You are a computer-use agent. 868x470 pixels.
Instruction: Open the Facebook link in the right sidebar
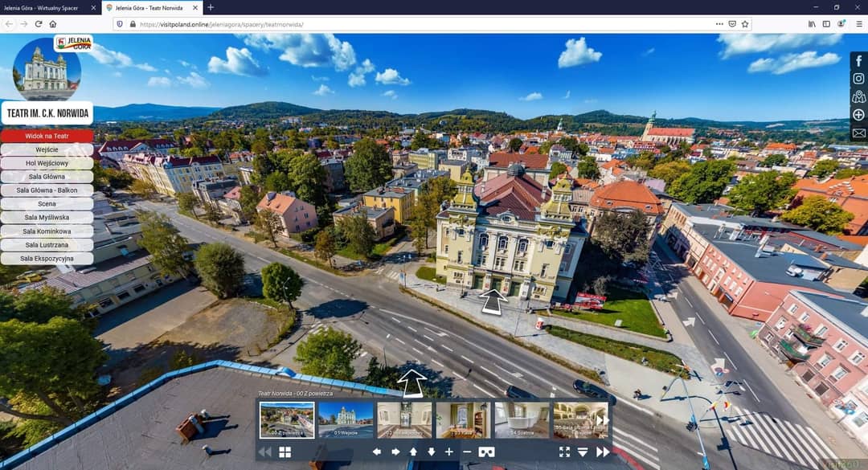pos(858,61)
